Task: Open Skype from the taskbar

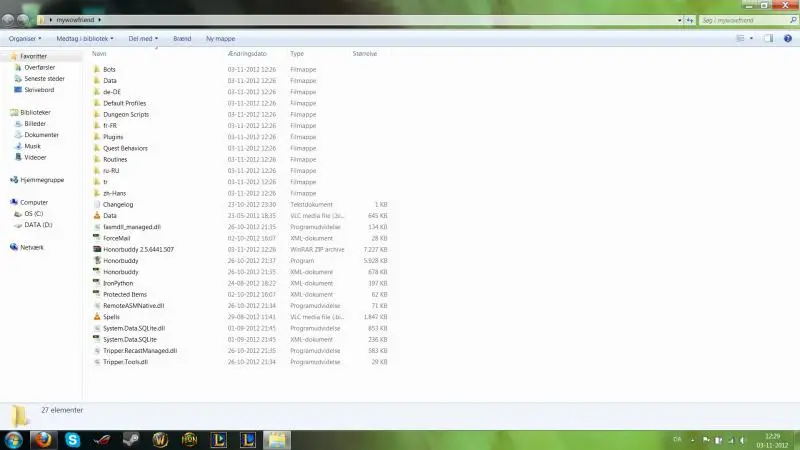Action: 72,440
